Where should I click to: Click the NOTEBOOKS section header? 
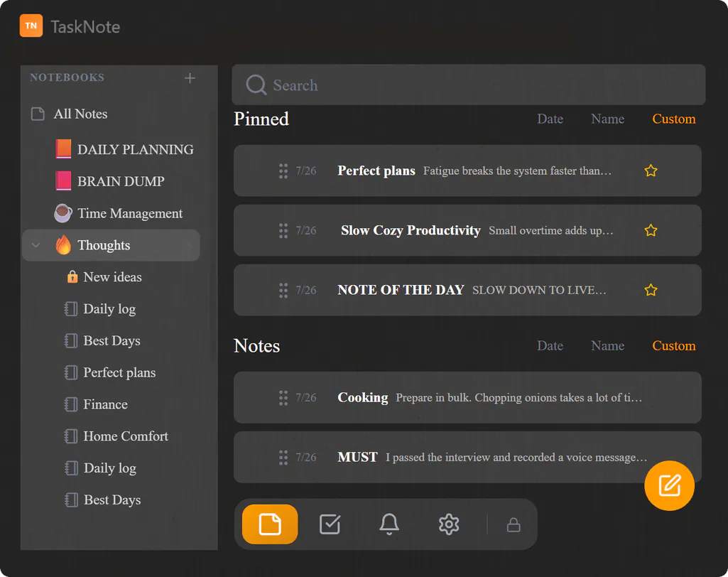pos(67,77)
